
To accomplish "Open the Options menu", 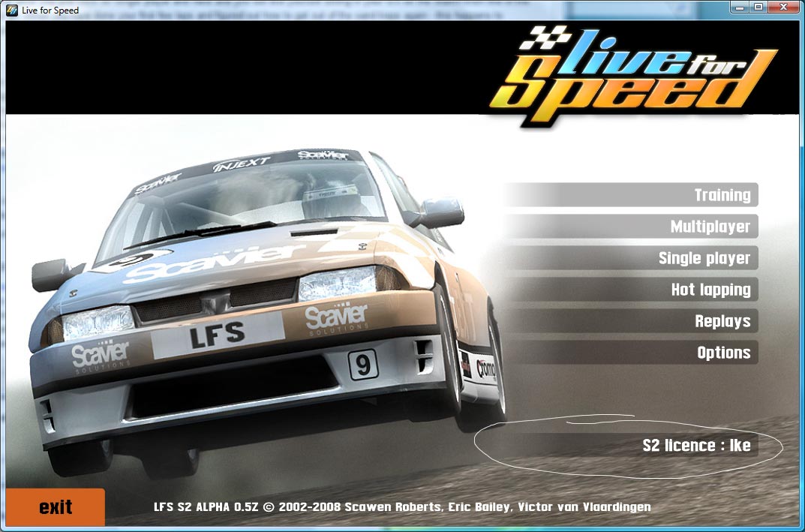I will point(632,352).
